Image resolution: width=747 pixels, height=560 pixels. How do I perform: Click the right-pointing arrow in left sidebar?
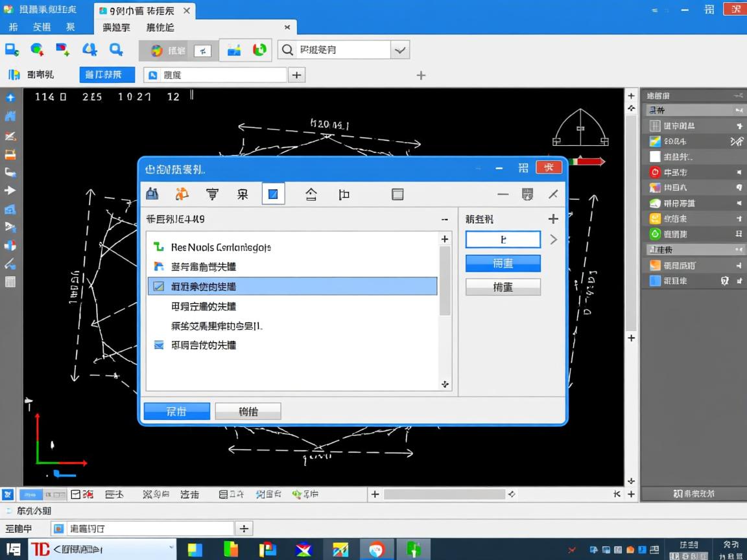coord(10,191)
